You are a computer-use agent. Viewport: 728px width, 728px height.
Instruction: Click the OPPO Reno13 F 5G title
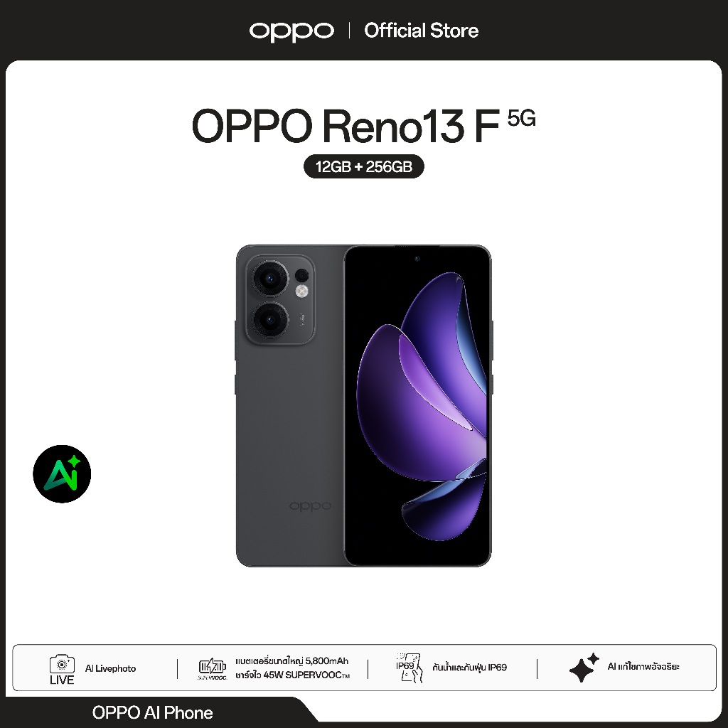[363, 125]
